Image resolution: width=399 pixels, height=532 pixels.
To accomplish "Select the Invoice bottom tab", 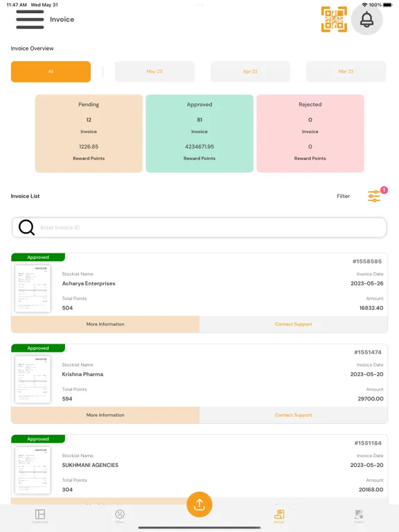I will click(x=279, y=516).
